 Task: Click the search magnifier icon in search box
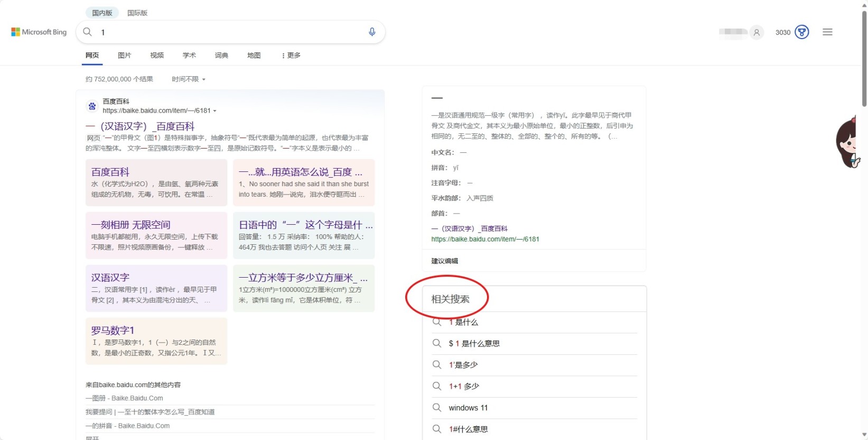[88, 32]
